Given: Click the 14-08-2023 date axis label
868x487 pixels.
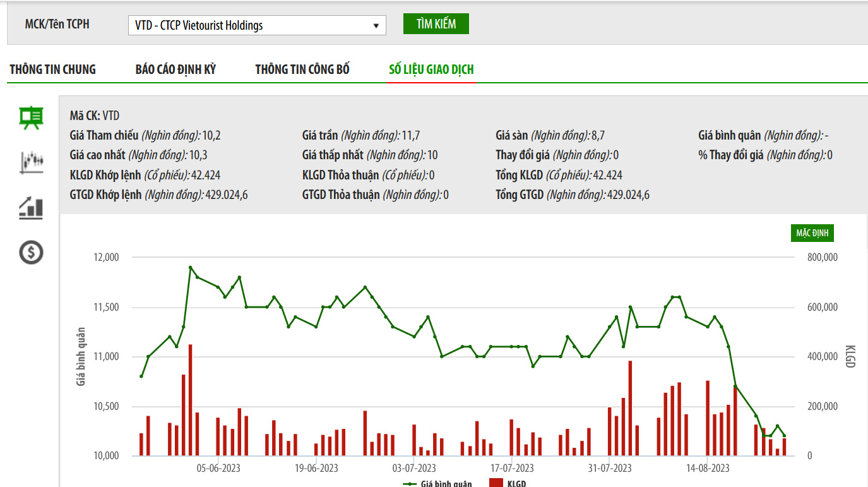Looking at the screenshot, I should [x=708, y=468].
